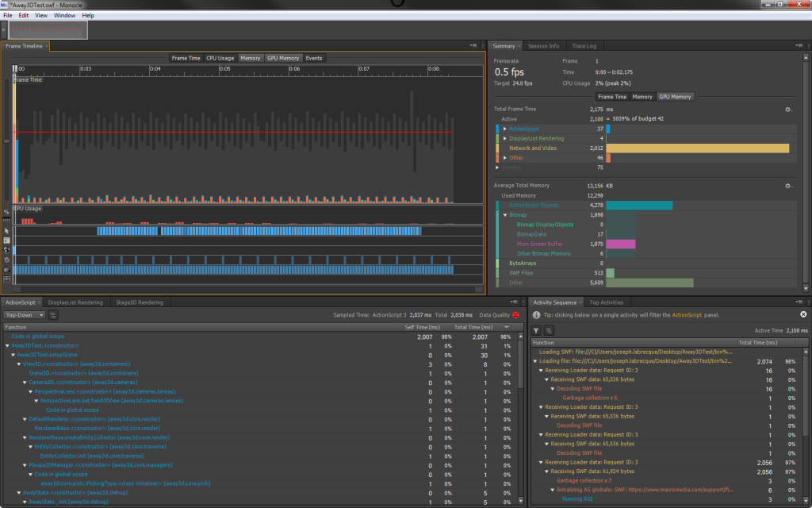Viewport: 812px width, 508px height.
Task: Toggle GPU Memory section in Summary
Action: 675,96
